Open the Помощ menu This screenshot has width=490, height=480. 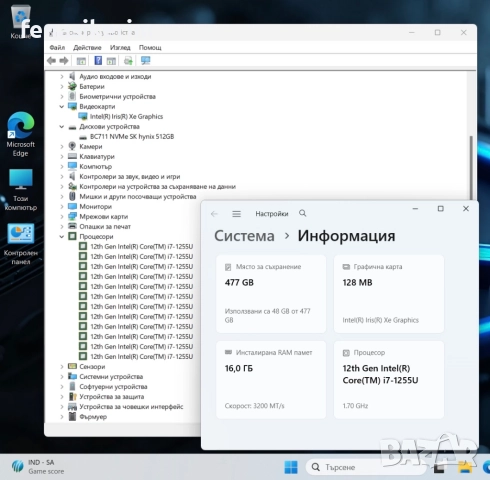(x=150, y=47)
